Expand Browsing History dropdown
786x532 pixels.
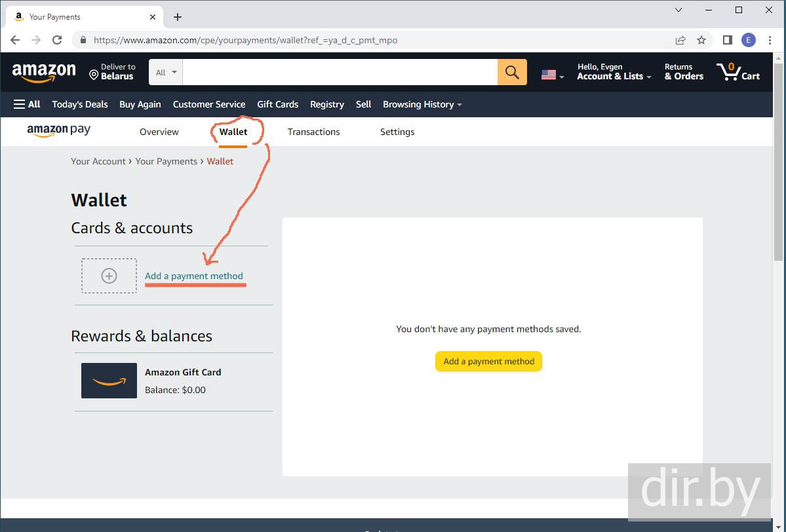pyautogui.click(x=422, y=104)
